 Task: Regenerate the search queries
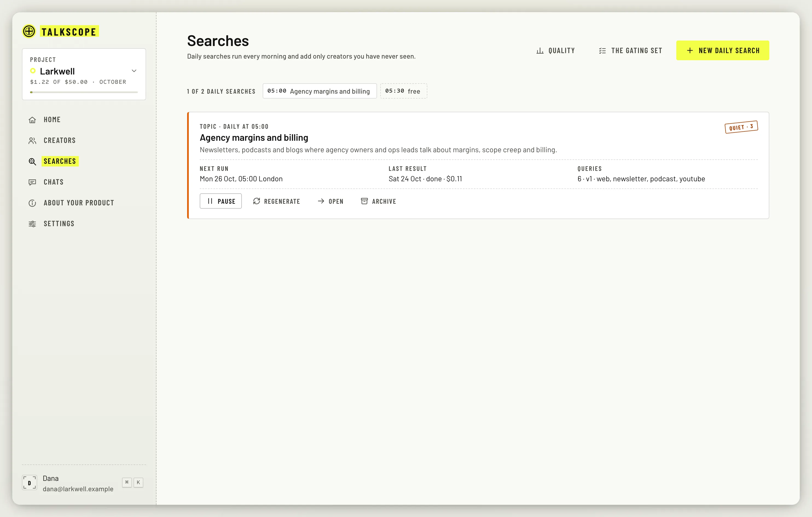(x=277, y=201)
